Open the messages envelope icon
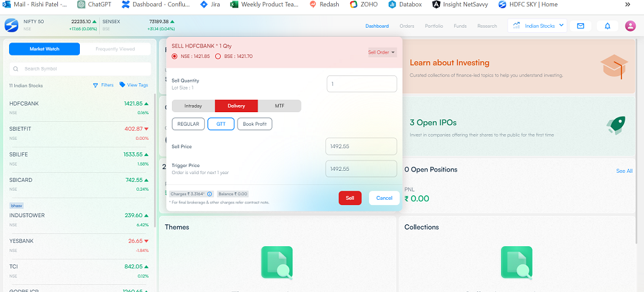 click(x=580, y=26)
